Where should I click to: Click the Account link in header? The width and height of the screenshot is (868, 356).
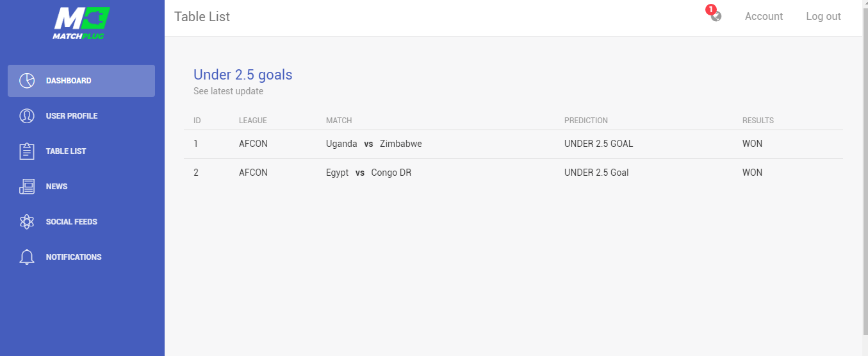tap(764, 17)
